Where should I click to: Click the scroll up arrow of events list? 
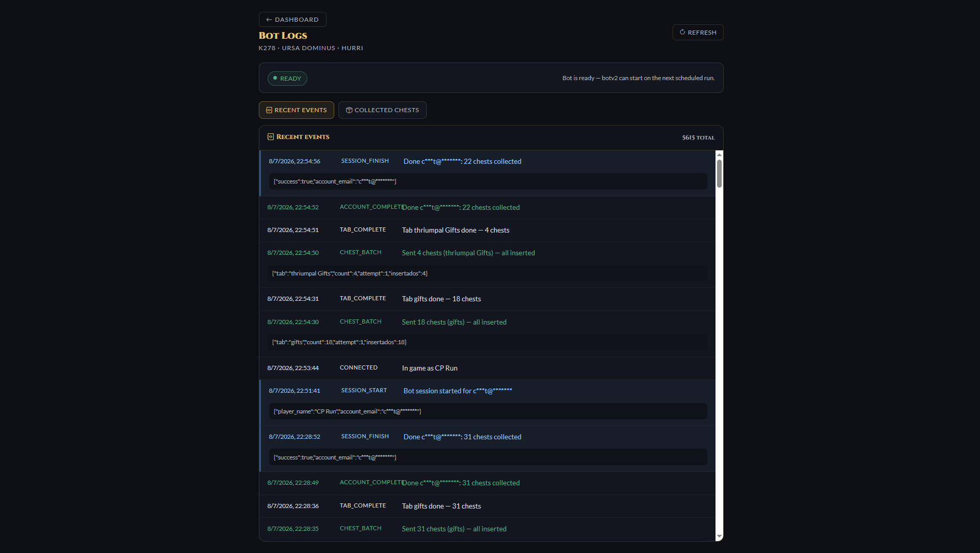[x=719, y=155]
